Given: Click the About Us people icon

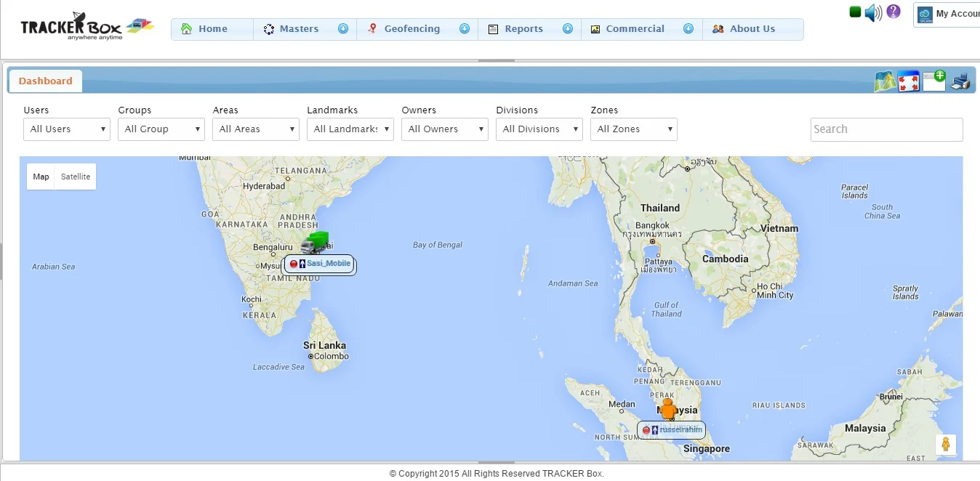Looking at the screenshot, I should [x=718, y=29].
